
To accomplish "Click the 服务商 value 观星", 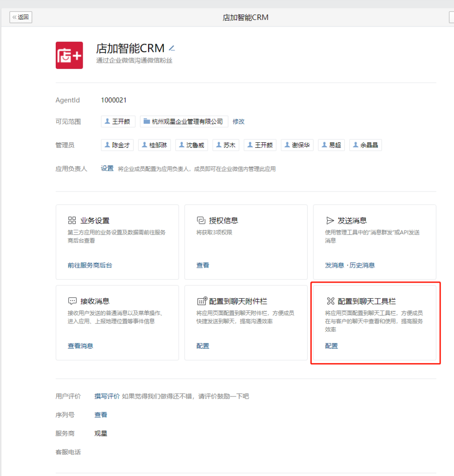I will pos(101,433).
